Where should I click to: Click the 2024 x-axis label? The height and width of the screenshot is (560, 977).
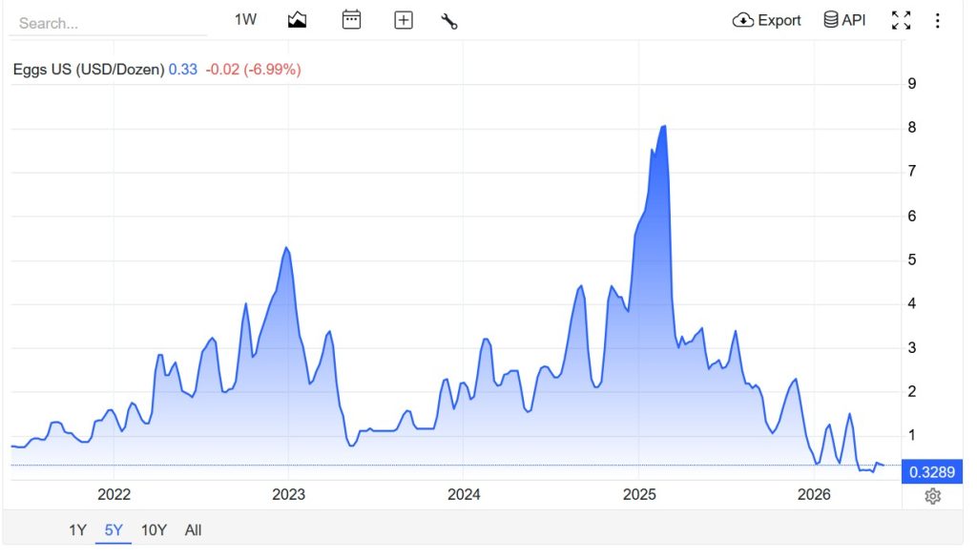[x=464, y=494]
